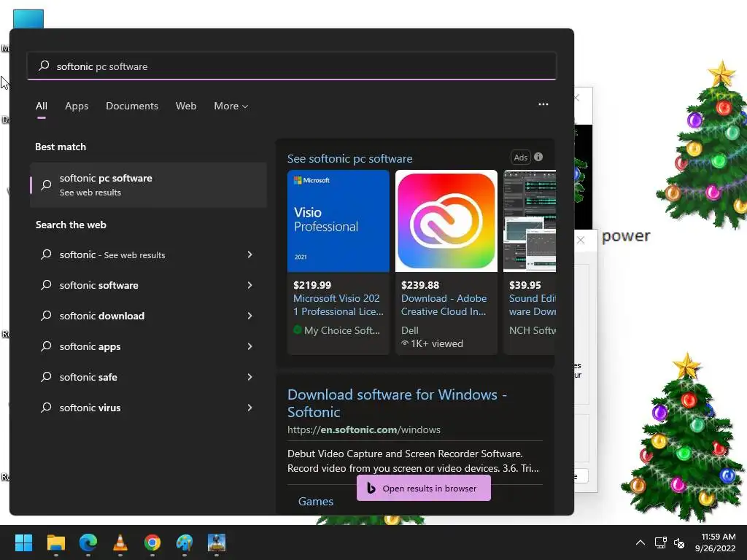The width and height of the screenshot is (747, 560).
Task: Click the search box with softonic text
Action: [292, 66]
